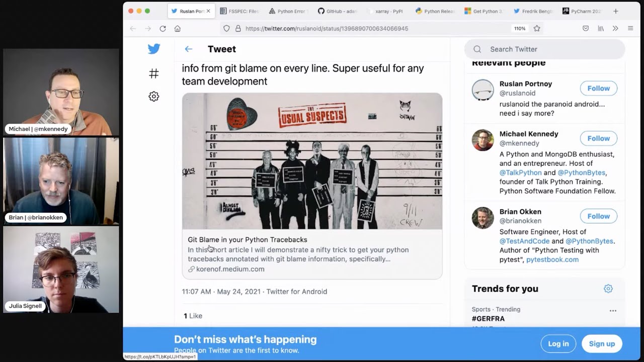Viewport: 644px width, 362px height.
Task: Follow Ruslan Portnoy
Action: pos(599,88)
